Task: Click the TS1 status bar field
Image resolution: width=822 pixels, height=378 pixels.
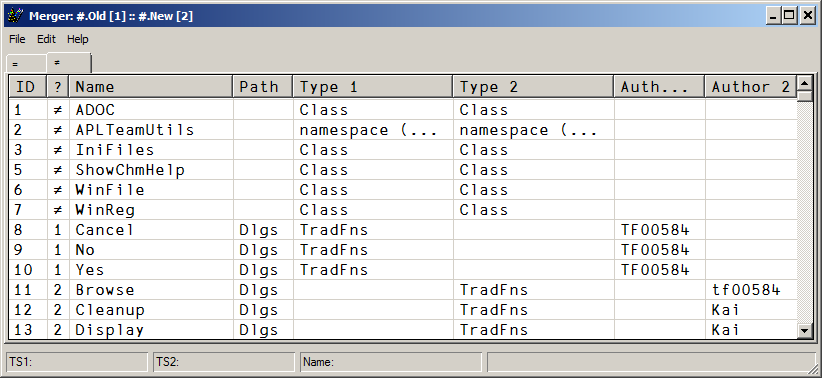Action: 77,362
